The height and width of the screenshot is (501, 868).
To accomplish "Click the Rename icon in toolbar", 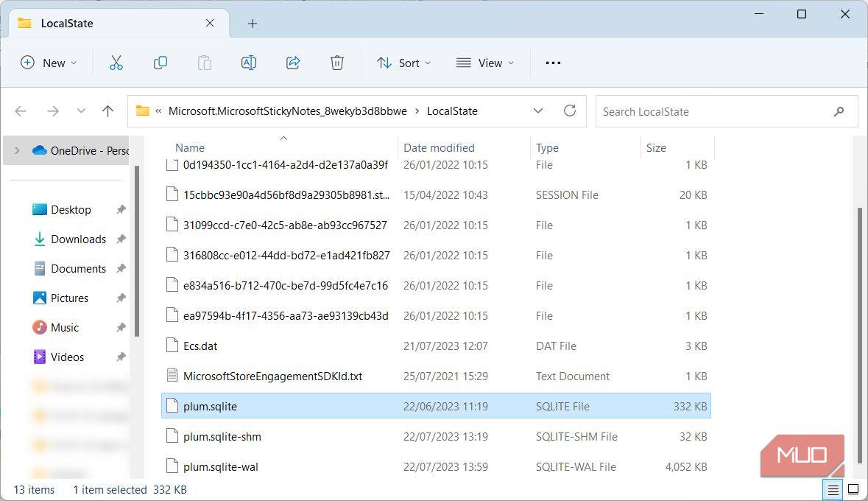I will [249, 63].
